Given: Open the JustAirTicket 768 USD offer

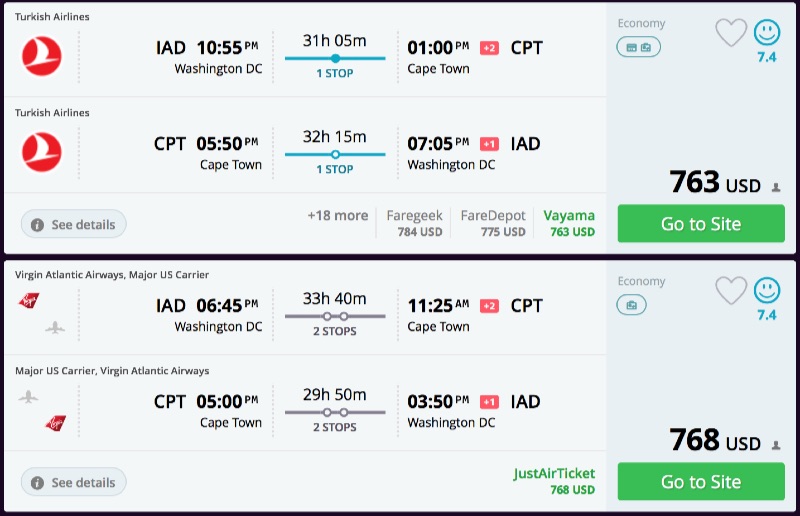Looking at the screenshot, I should coord(556,482).
